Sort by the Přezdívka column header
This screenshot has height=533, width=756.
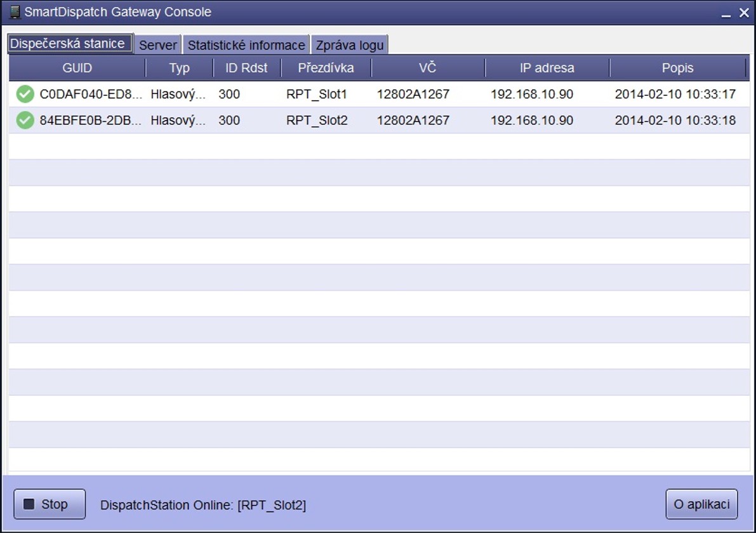(326, 68)
